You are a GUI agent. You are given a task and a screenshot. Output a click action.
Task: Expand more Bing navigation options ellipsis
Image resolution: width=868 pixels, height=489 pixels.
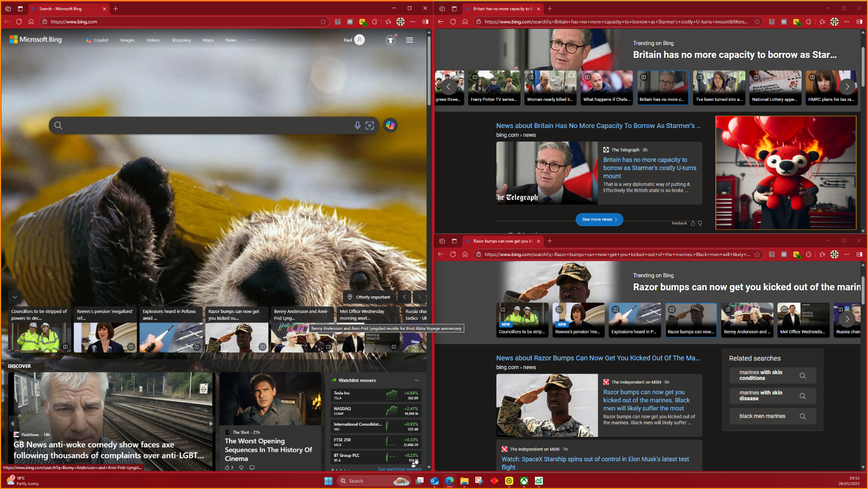coord(252,40)
